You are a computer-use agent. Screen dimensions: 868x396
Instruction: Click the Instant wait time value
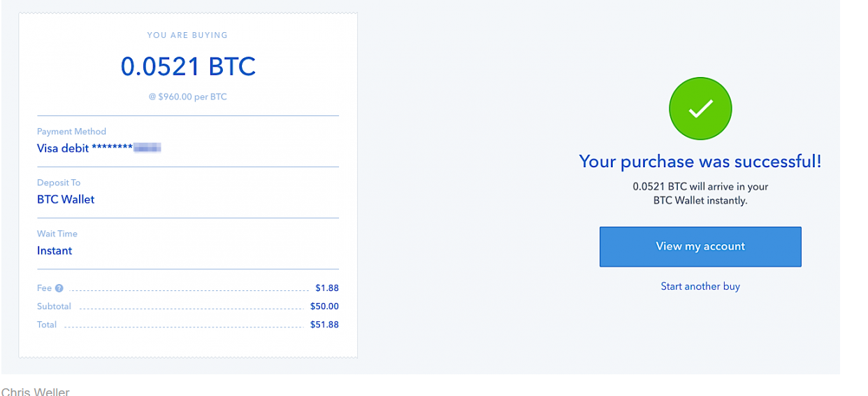point(55,250)
